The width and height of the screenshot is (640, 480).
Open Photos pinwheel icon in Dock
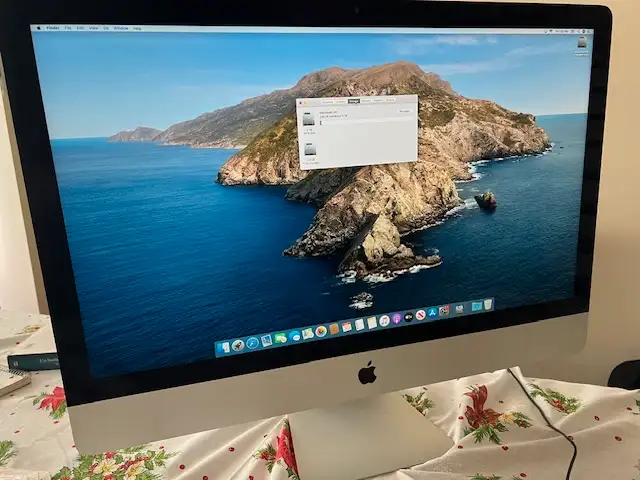pyautogui.click(x=321, y=331)
